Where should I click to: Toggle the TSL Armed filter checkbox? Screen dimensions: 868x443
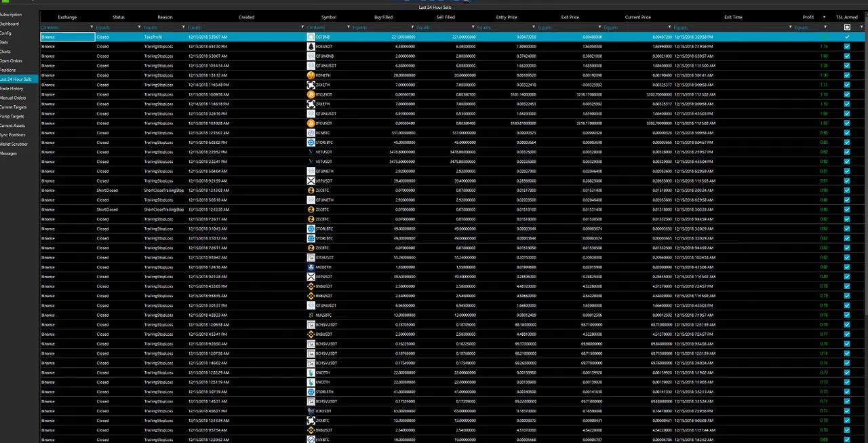[x=847, y=27]
